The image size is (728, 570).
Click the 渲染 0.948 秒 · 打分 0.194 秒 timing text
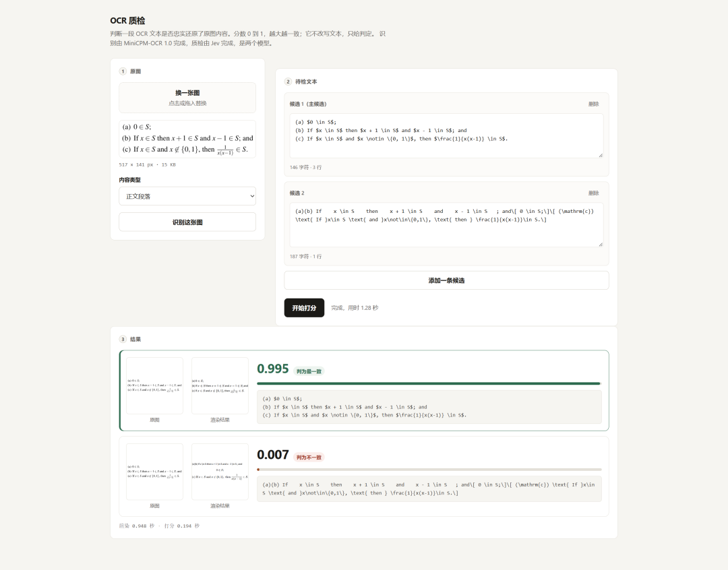coord(159,526)
